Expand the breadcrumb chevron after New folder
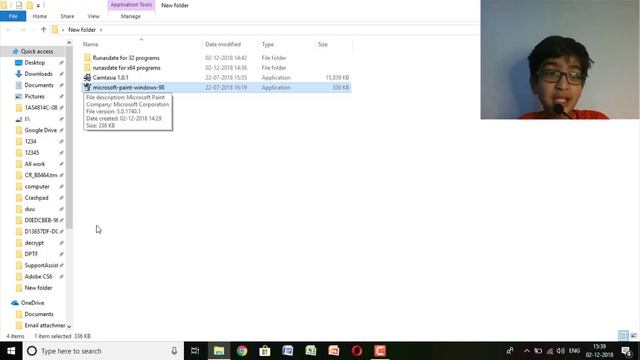 pos(101,30)
